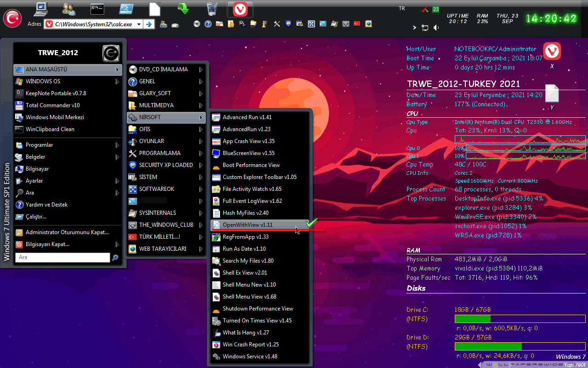
Task: Click text "vivaldi.exe (pid:5384) 110,2MiB"
Action: pos(498,269)
